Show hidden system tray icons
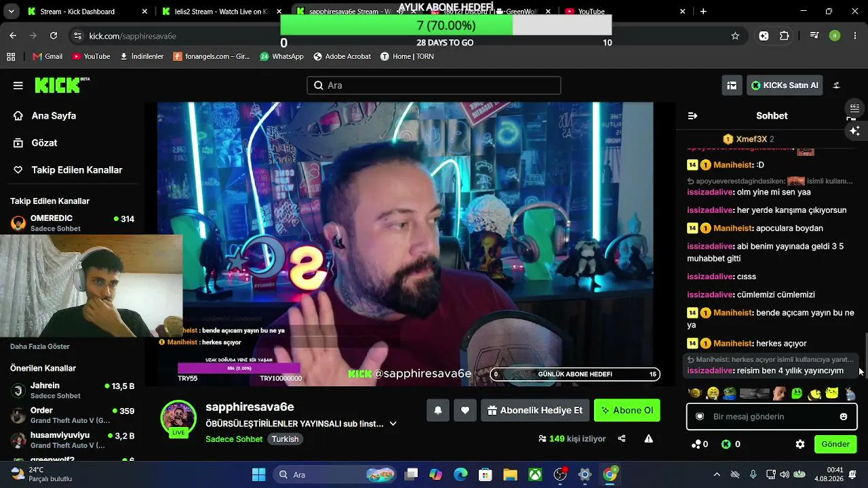Screen dimensions: 868x488 pyautogui.click(x=717, y=474)
